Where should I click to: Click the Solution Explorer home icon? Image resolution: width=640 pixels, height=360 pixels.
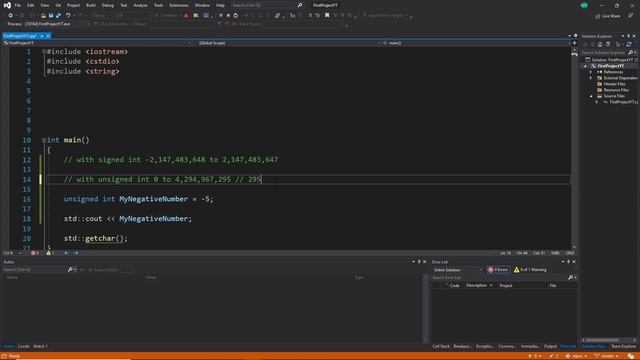tap(600, 44)
